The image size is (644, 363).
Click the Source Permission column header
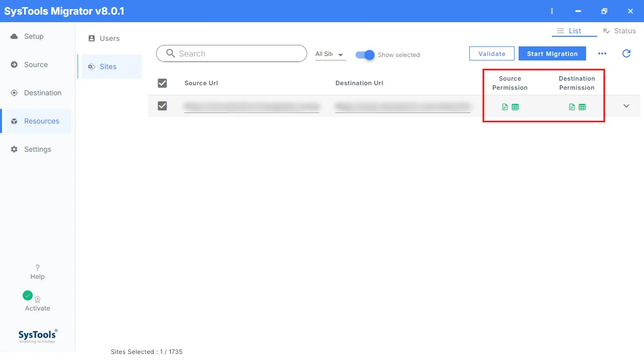[x=510, y=83]
